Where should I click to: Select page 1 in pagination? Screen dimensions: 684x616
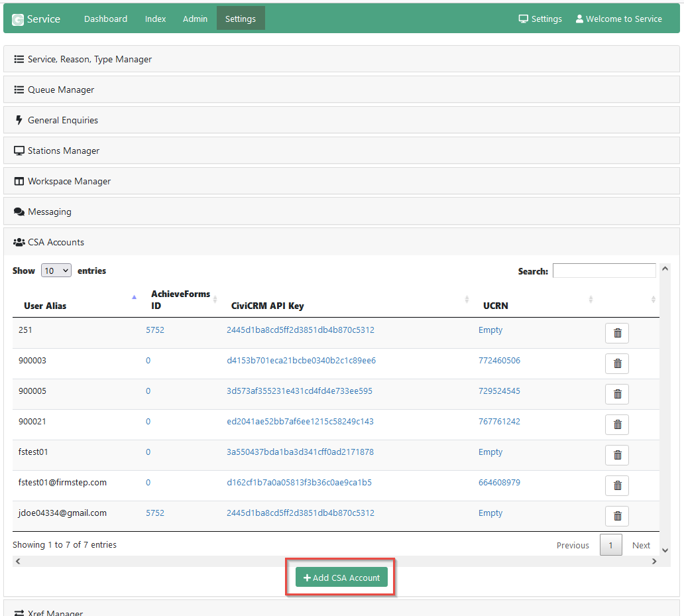(x=610, y=545)
